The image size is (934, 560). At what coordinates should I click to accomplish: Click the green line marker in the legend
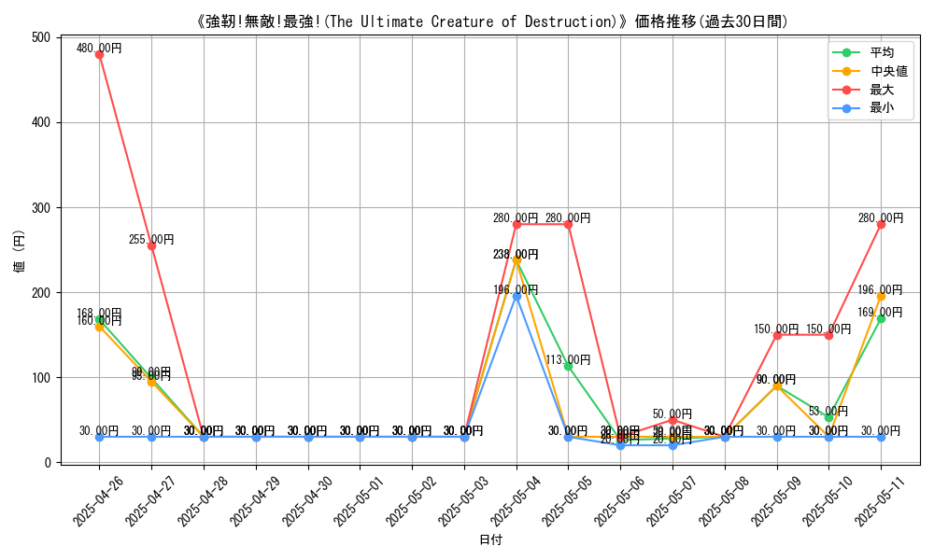pyautogui.click(x=846, y=52)
